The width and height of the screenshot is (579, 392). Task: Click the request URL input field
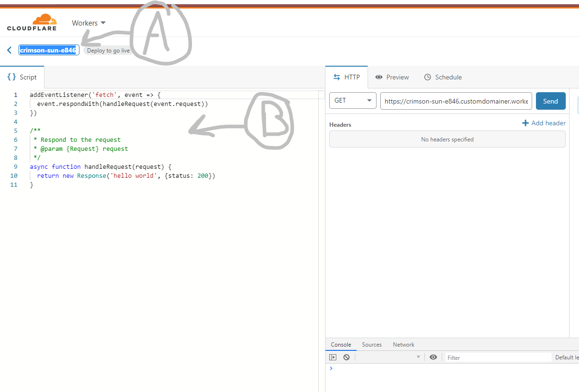point(456,101)
